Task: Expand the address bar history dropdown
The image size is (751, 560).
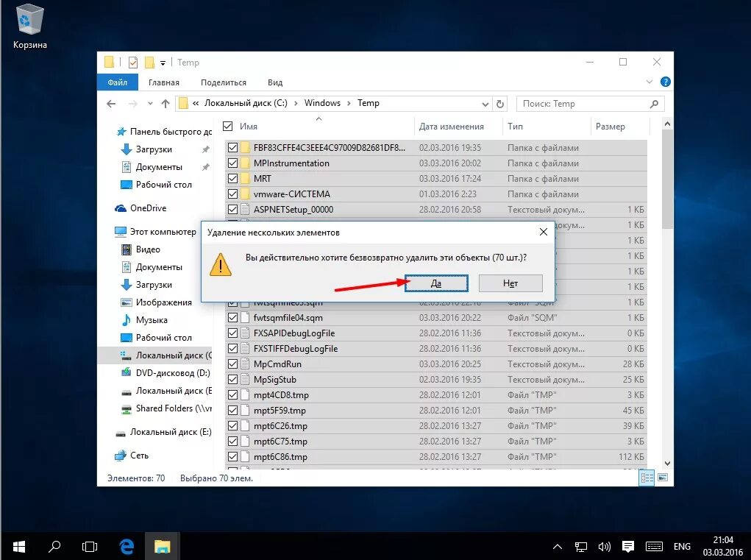Action: (x=485, y=104)
